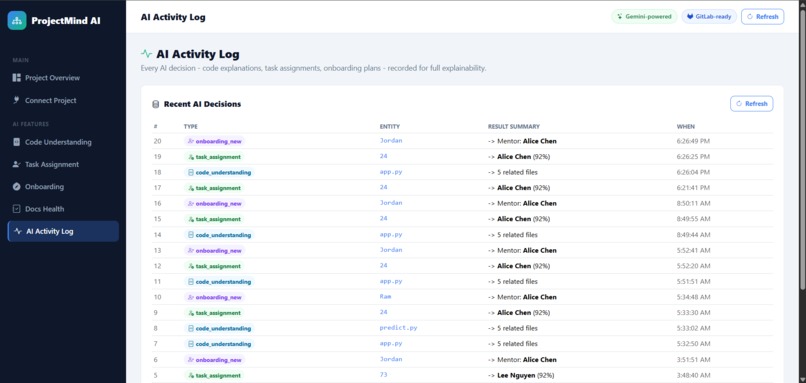Click code_understanding tag in row 11

219,282
